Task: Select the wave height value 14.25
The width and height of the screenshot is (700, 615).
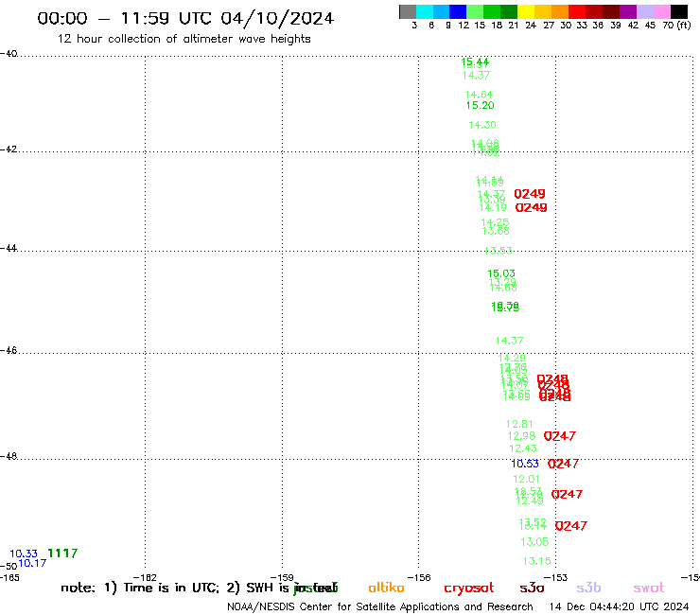Action: coord(495,222)
